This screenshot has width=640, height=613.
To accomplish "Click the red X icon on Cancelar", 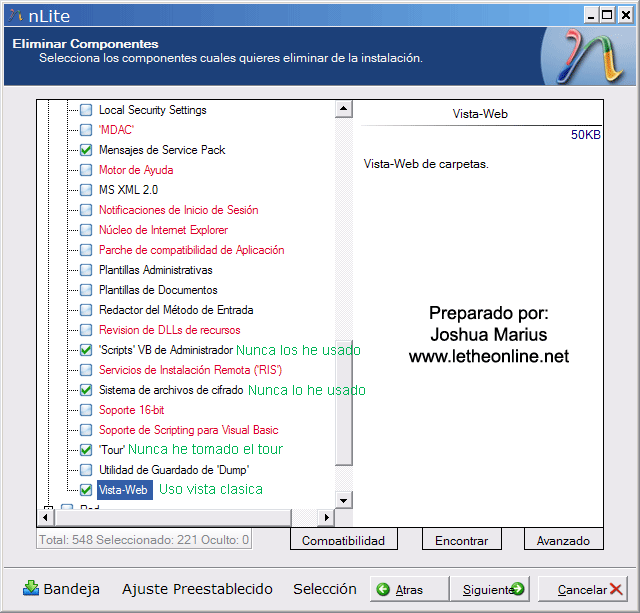I will [616, 589].
